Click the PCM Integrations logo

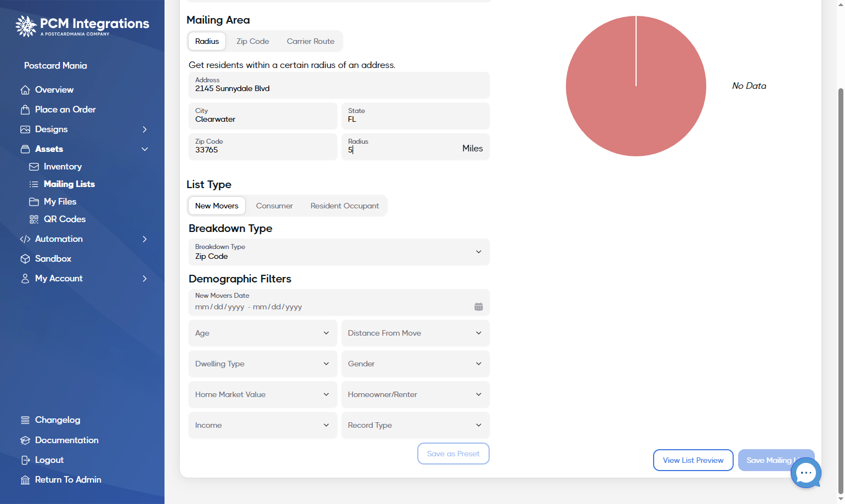(82, 26)
